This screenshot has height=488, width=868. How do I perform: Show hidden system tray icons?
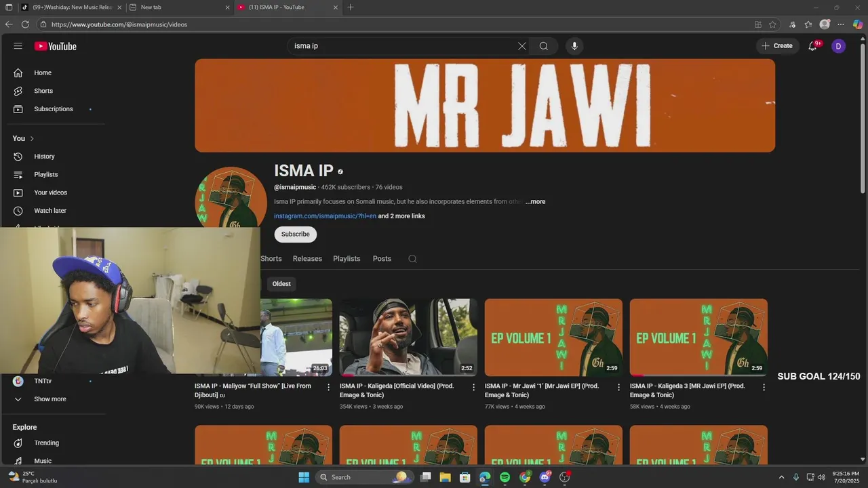(x=781, y=477)
